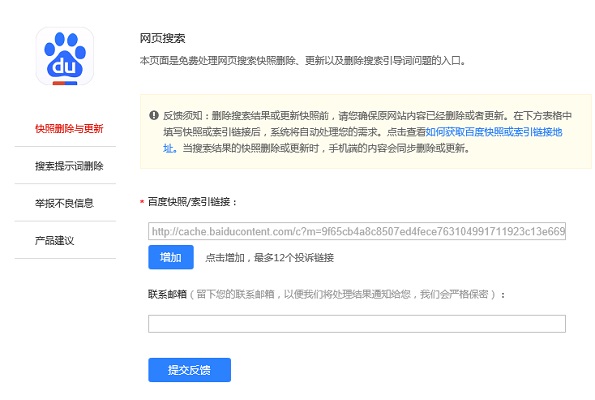This screenshot has width=595, height=400.
Task: Click the page description line 本页面是免费处理
Action: pos(302,60)
